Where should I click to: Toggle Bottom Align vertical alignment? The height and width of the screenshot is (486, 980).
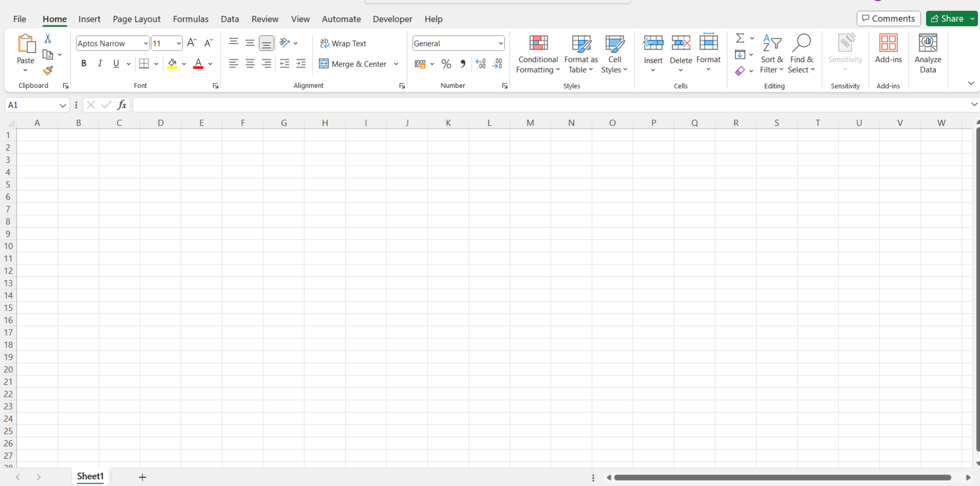[266, 43]
